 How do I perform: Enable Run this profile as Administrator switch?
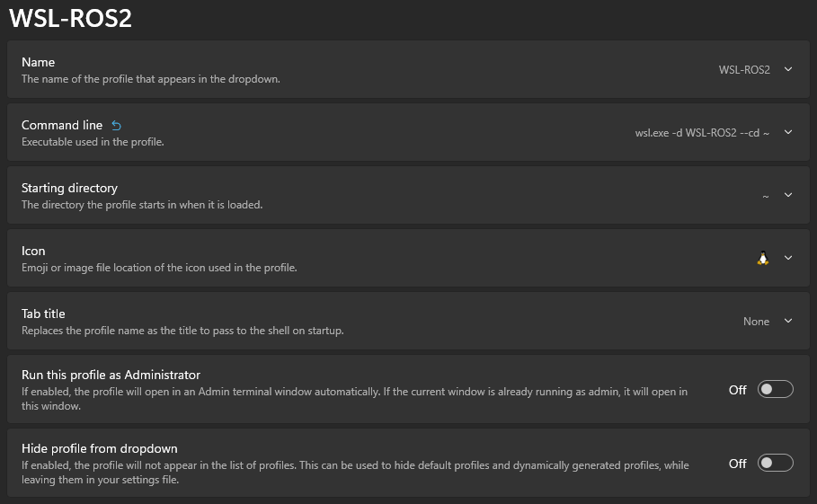tap(776, 389)
